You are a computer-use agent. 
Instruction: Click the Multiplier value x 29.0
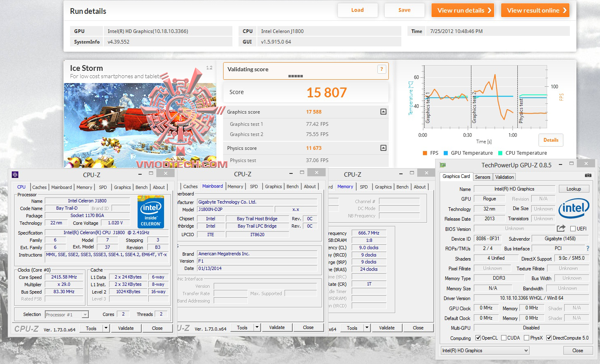pos(64,284)
